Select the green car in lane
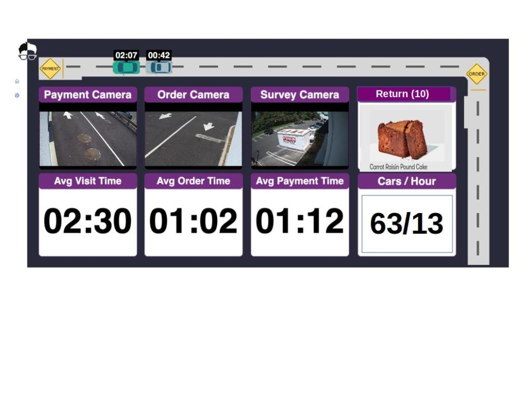This screenshot has width=532, height=411. pos(126,67)
